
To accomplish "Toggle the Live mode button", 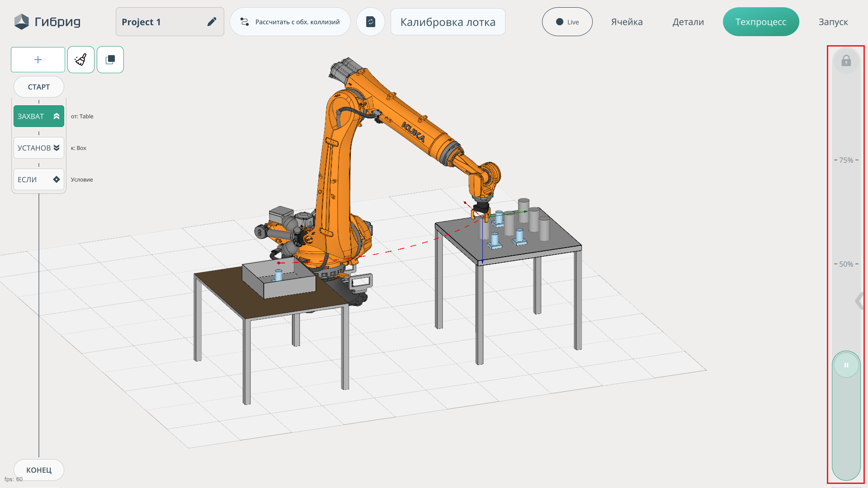I will click(567, 22).
